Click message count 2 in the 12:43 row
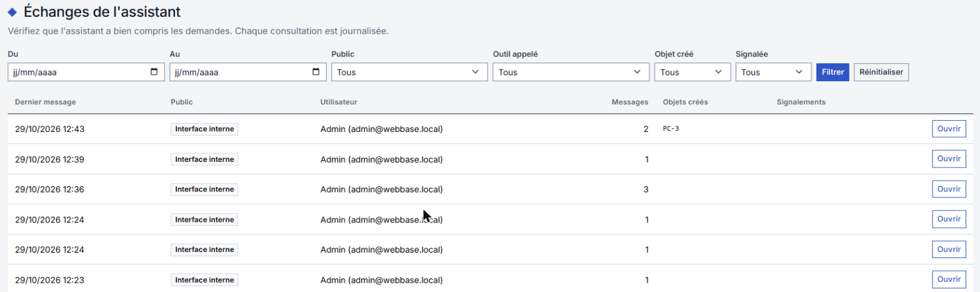The image size is (980, 292). click(646, 129)
